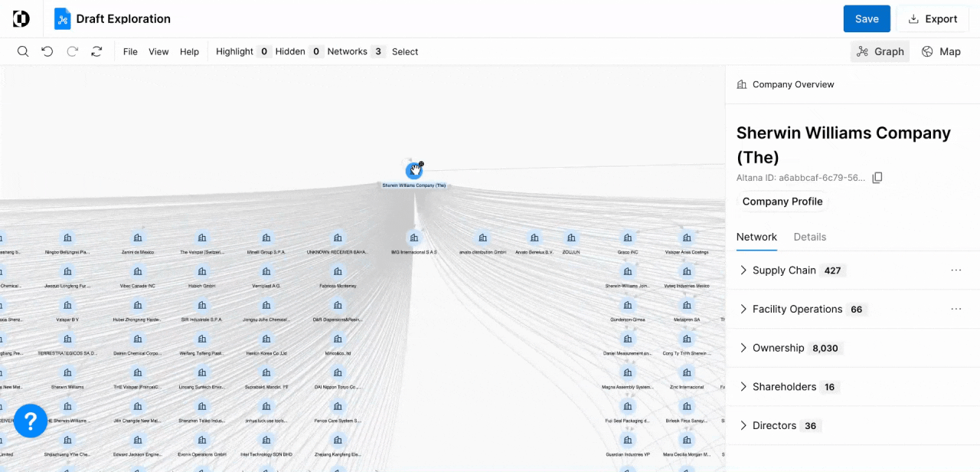Click the Save button
The height and width of the screenshot is (472, 980).
pos(867,19)
